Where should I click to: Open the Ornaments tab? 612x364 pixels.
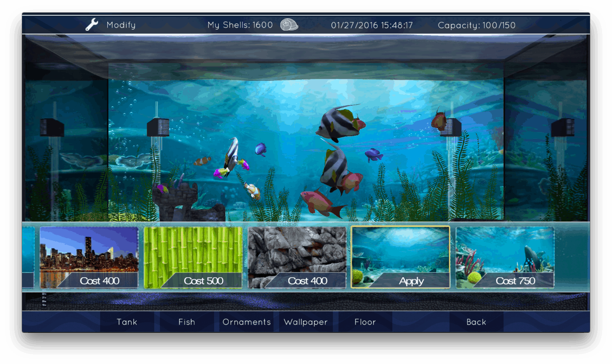[246, 322]
